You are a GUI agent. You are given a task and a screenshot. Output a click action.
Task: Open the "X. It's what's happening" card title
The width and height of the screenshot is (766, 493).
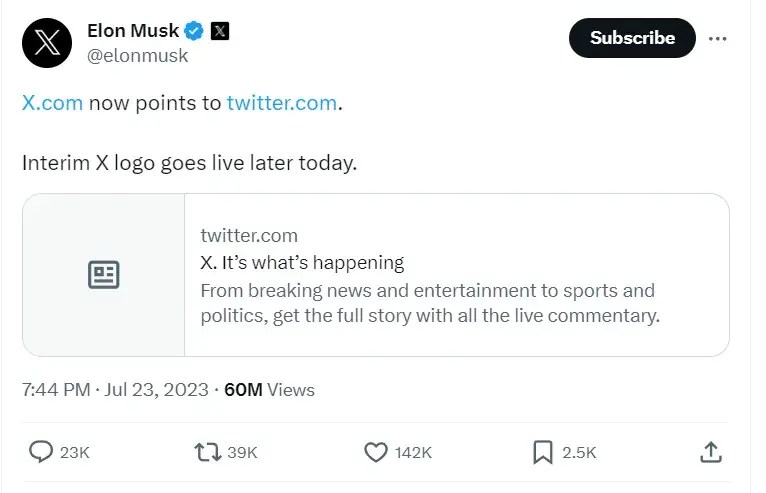pyautogui.click(x=302, y=263)
